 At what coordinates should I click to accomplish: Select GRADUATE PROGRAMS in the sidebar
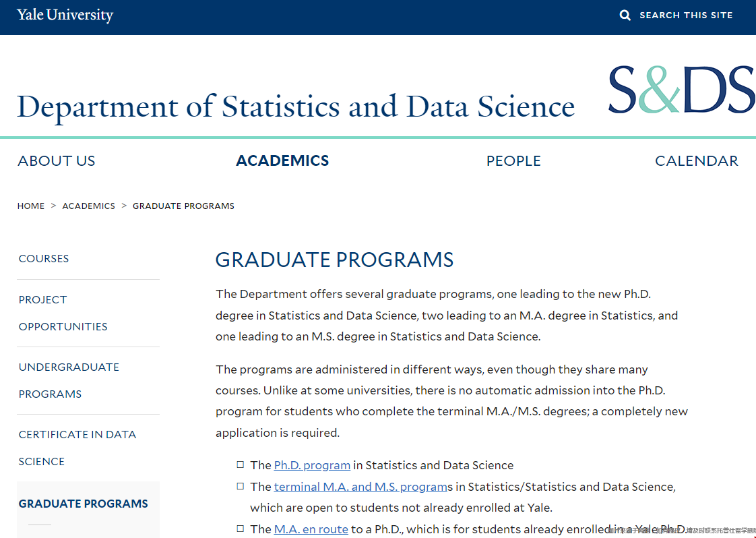tap(83, 504)
